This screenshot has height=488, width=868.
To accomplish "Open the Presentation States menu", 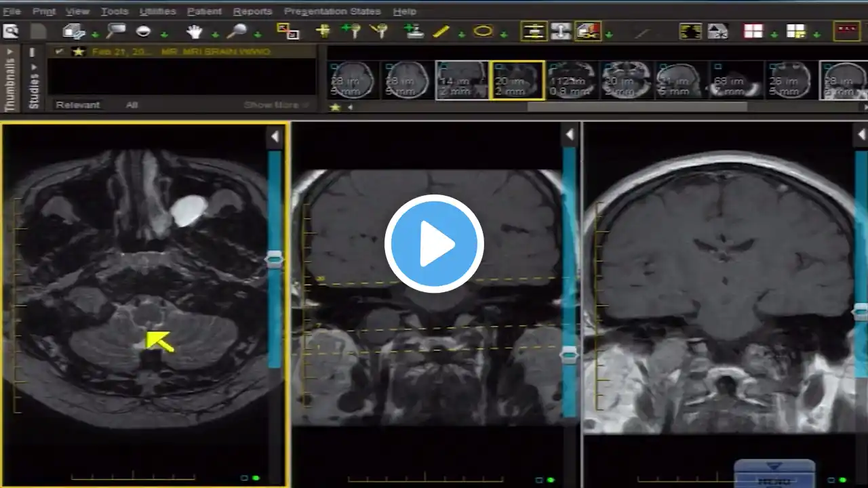I will pyautogui.click(x=332, y=12).
